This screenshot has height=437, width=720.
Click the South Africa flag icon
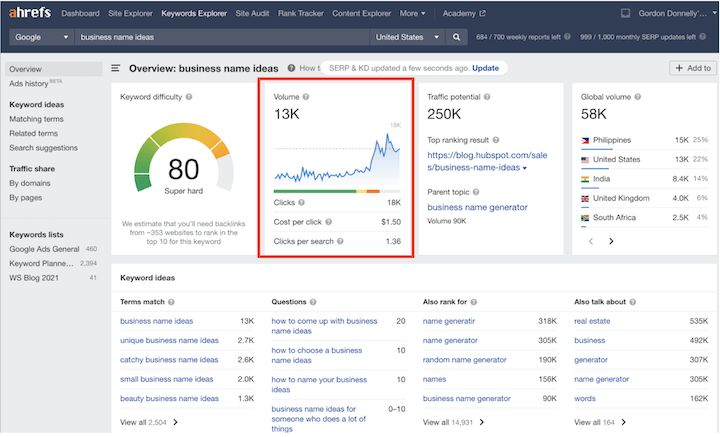coord(585,218)
